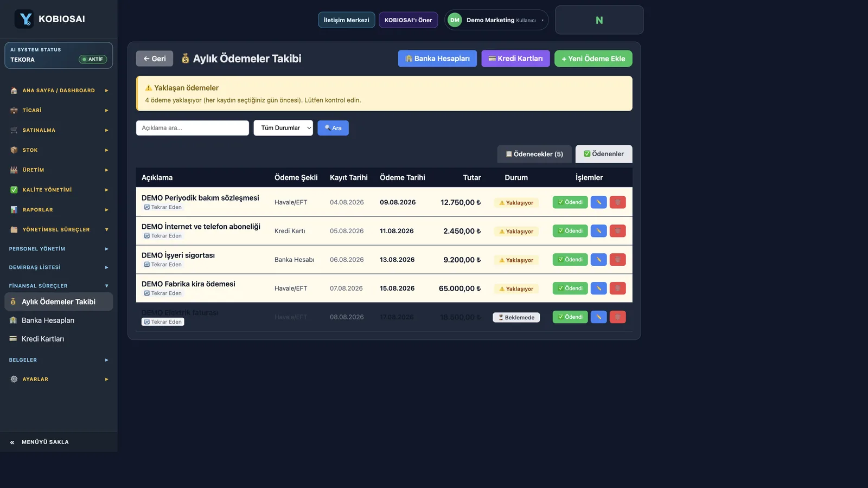868x488 pixels.
Task: Edit the Periodik bakım sözleşmesi payment
Action: coord(598,202)
